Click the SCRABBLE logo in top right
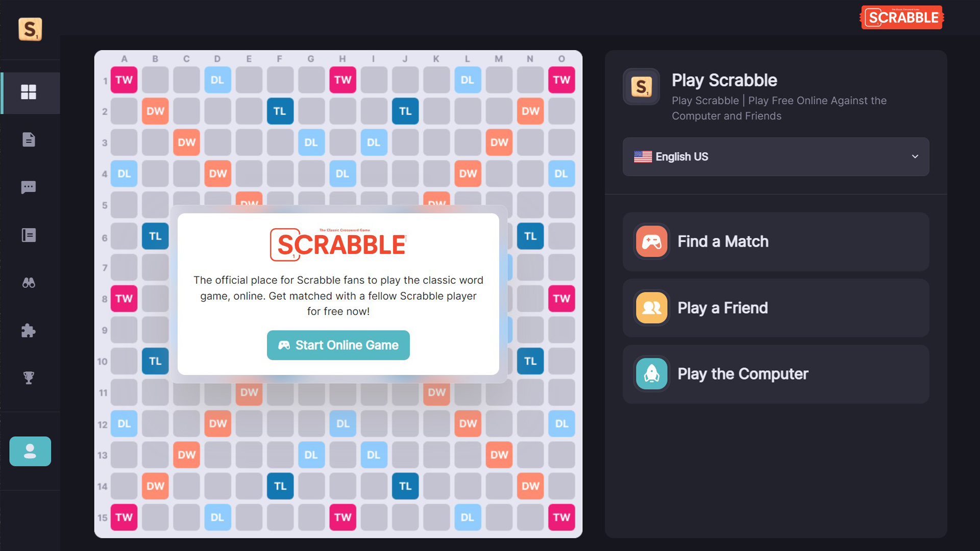Screen dimensions: 980x551 pos(902,18)
